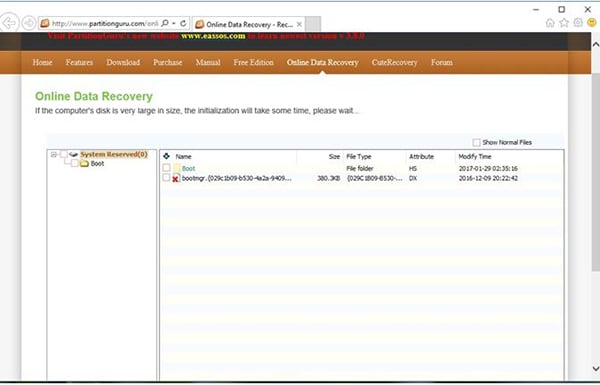Sort by Attribute column header
Screen dimensions: 600x385
coord(421,157)
